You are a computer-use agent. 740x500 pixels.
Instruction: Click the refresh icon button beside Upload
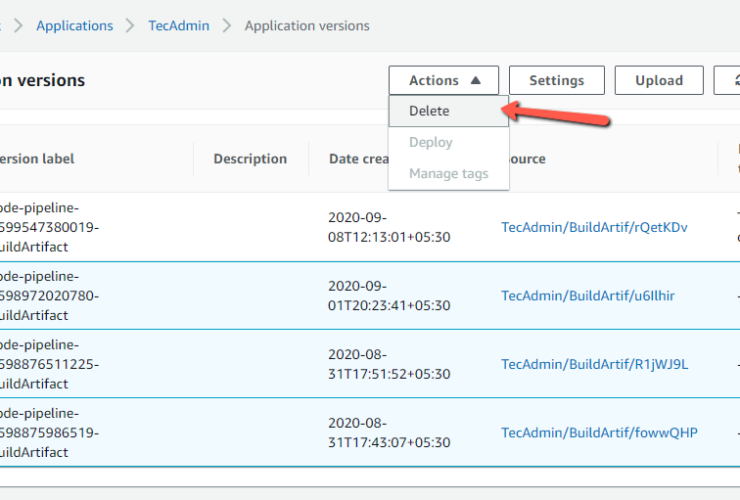[728, 81]
